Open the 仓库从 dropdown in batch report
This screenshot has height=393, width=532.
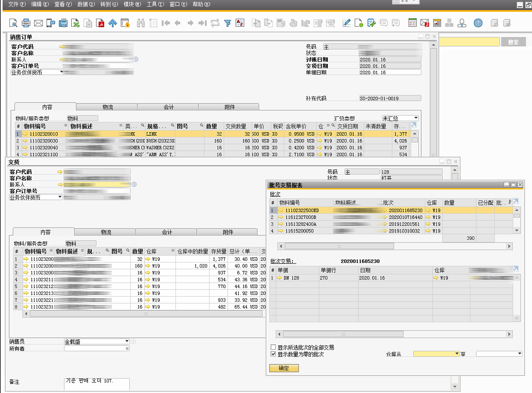tap(457, 354)
